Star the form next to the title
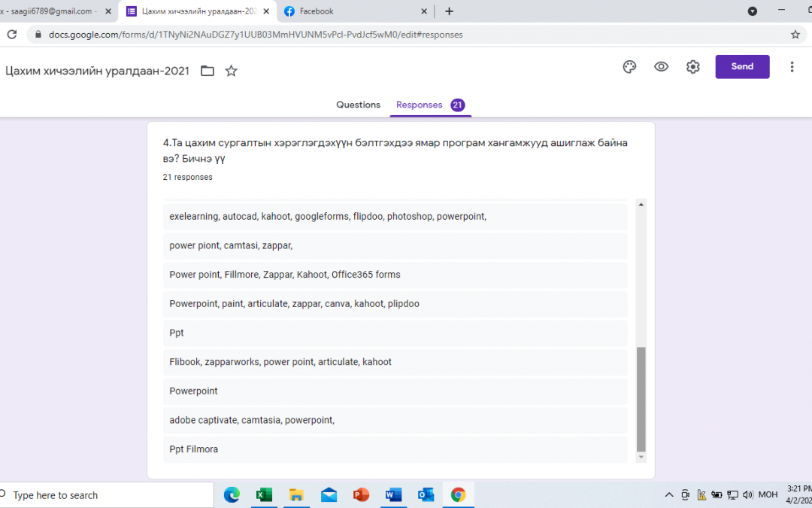 (x=231, y=71)
